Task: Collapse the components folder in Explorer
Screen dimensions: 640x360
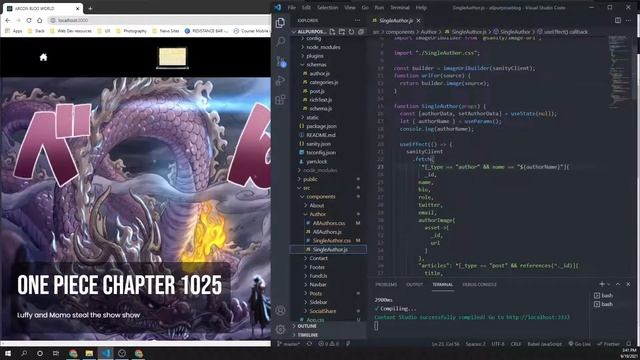Action: point(320,197)
